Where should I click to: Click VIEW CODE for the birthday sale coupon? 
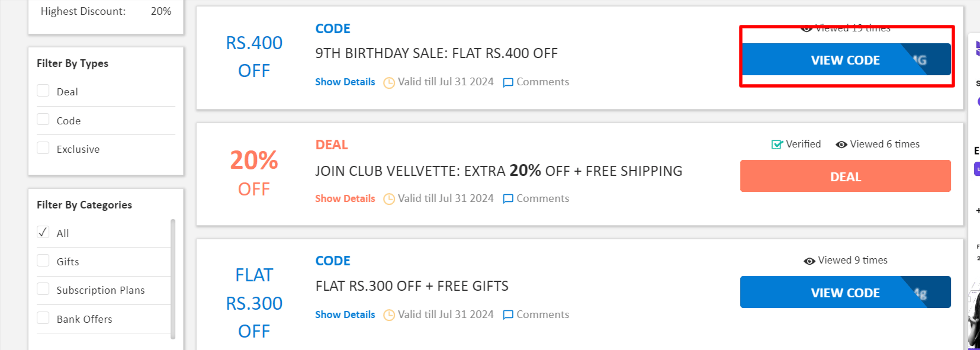[x=846, y=60]
